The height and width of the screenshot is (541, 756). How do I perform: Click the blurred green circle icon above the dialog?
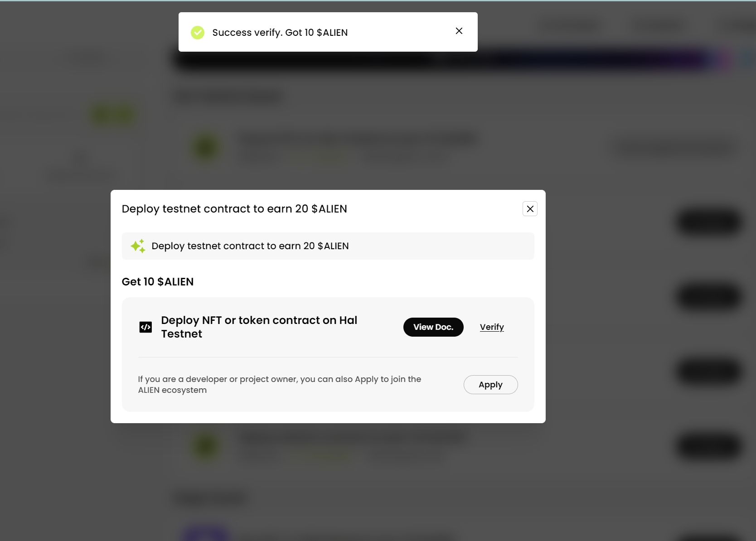click(206, 147)
